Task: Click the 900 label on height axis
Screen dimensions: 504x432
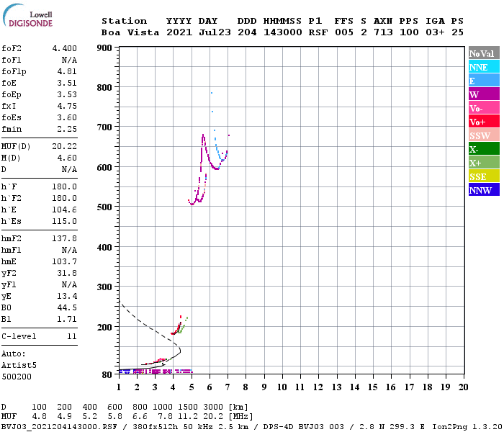Action: point(104,48)
